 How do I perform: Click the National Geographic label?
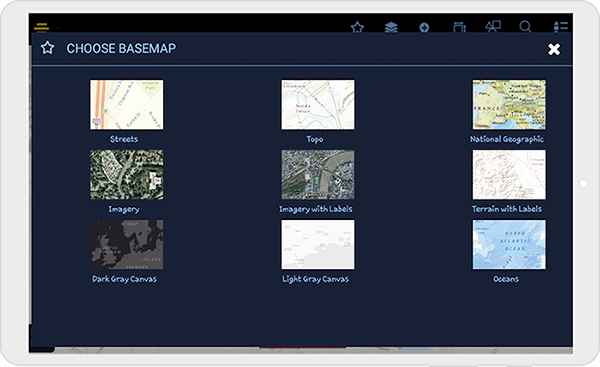[507, 139]
